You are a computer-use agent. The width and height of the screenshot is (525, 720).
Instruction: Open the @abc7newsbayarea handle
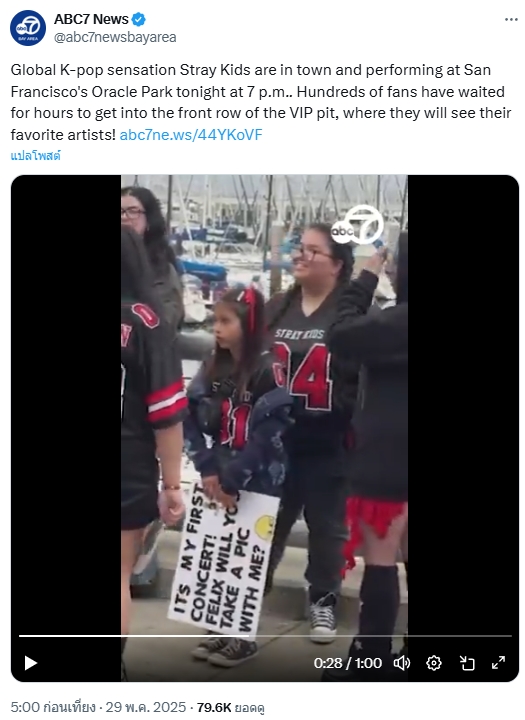click(x=115, y=37)
